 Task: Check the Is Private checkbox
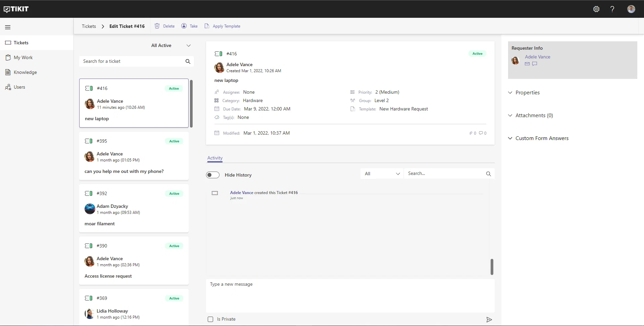pos(210,319)
